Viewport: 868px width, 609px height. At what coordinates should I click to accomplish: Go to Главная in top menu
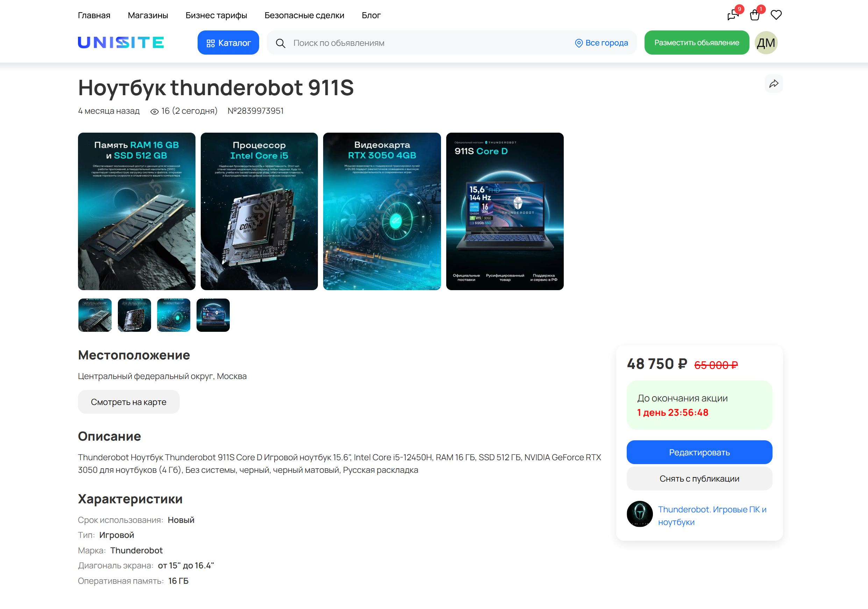[x=94, y=15]
